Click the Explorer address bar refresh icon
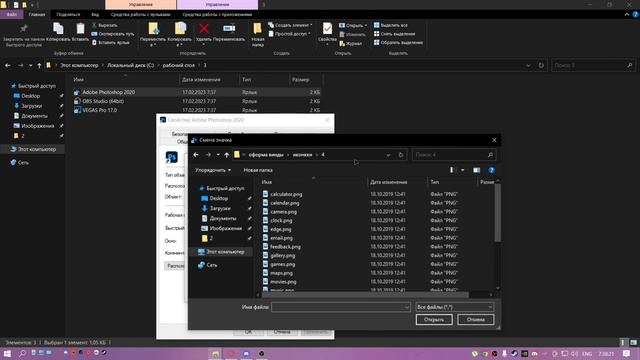Image resolution: width=640 pixels, height=360 pixels. click(x=541, y=65)
